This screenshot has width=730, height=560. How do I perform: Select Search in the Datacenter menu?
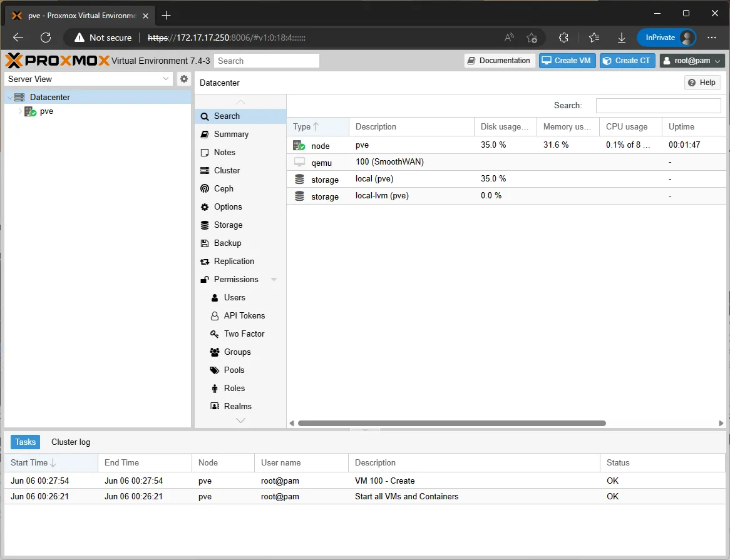point(240,116)
